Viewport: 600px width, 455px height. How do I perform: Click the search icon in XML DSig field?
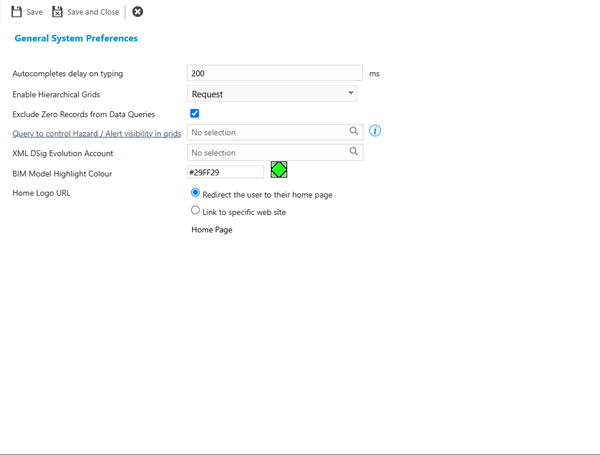click(x=354, y=152)
